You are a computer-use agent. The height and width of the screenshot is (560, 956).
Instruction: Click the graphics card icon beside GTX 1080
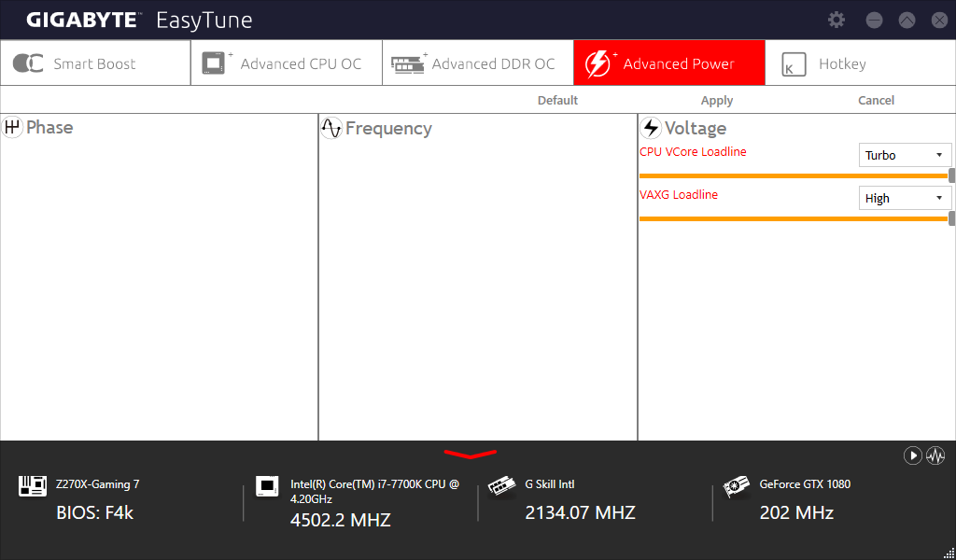point(736,487)
